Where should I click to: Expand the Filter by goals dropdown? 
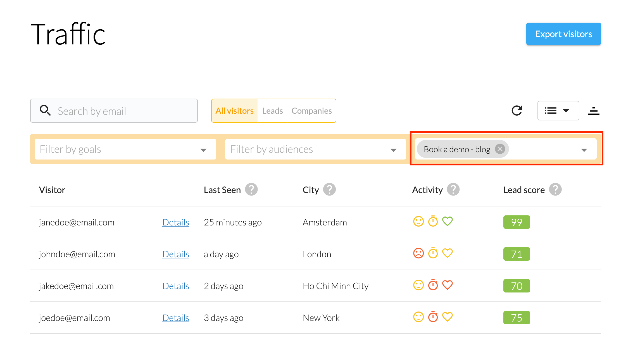point(203,150)
